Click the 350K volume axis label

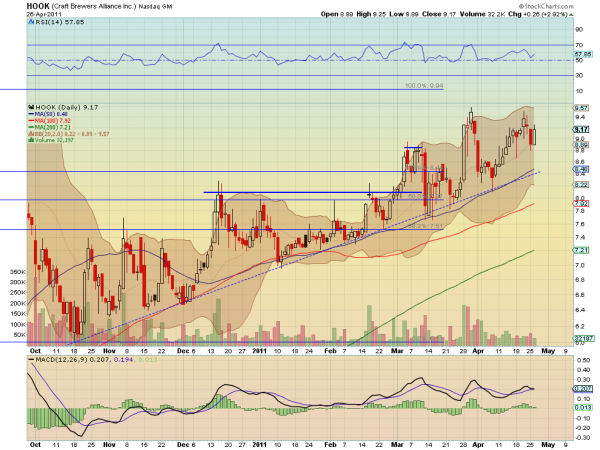18,272
